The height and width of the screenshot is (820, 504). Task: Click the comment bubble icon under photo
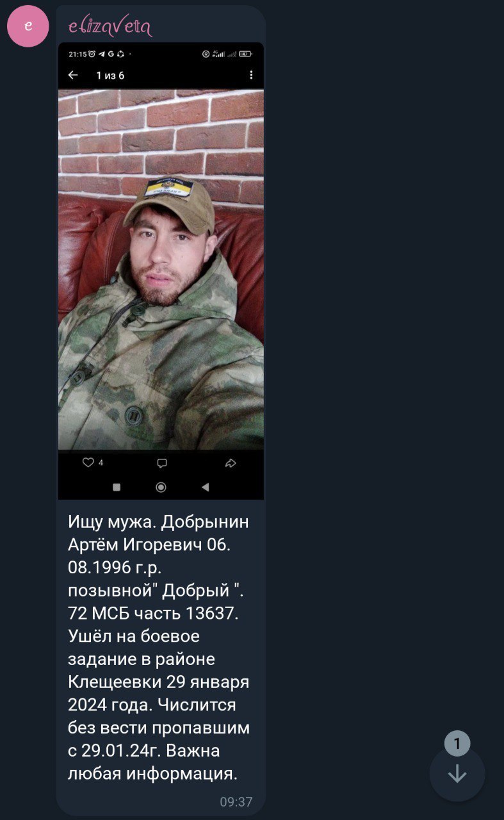(162, 463)
